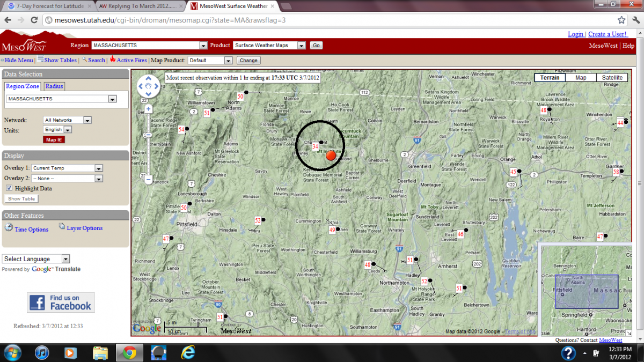Open the Chrome wrench menu
The height and width of the screenshot is (362, 644).
pyautogui.click(x=636, y=20)
